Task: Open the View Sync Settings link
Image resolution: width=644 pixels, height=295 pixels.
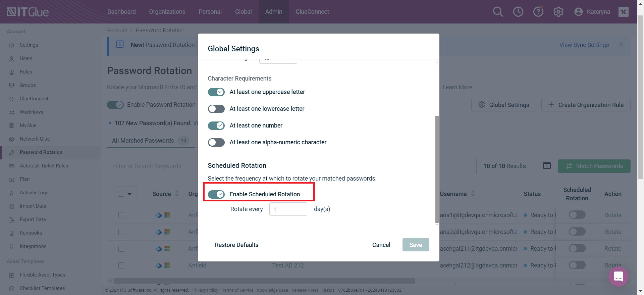Action: 584,45
